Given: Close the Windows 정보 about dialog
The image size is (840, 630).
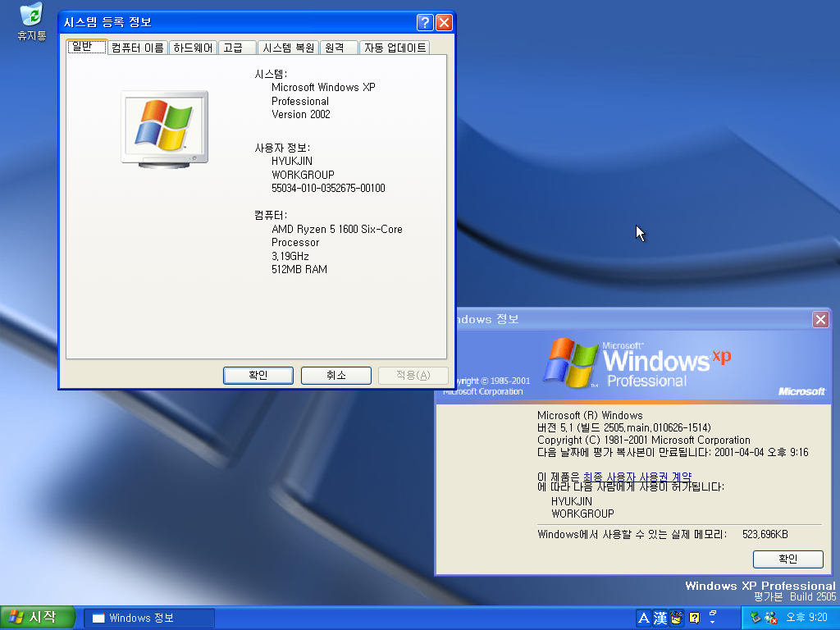Looking at the screenshot, I should click(820, 320).
